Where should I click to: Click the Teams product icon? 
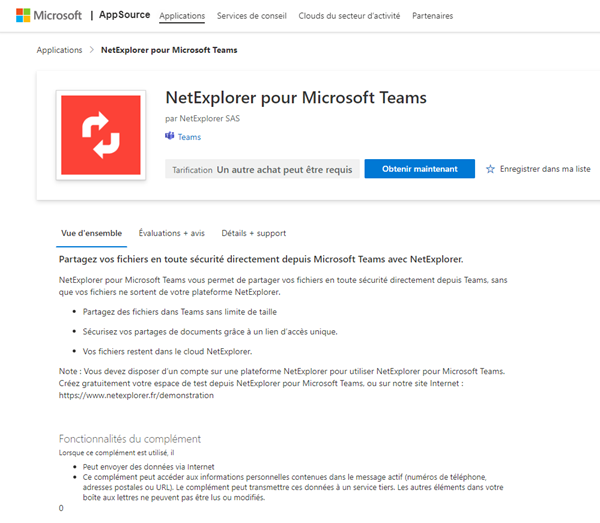(x=170, y=136)
